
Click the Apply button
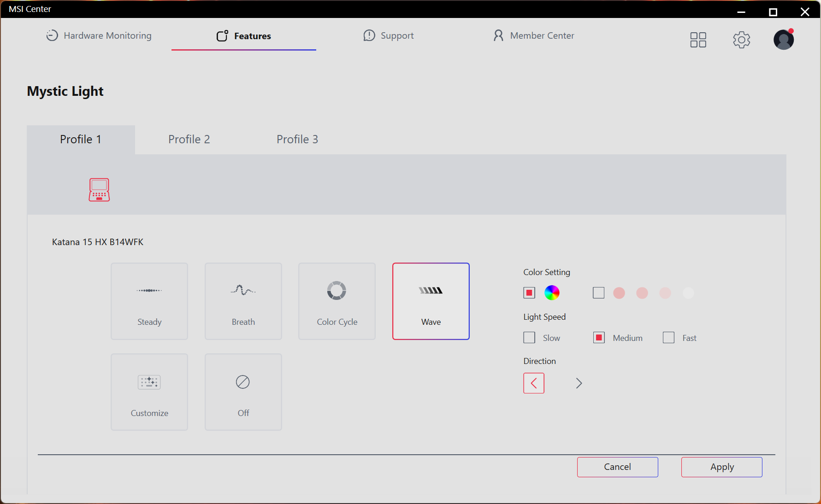721,467
